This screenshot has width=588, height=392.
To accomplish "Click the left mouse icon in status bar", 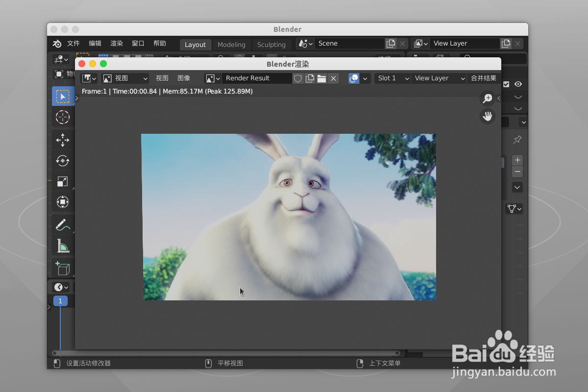I will (x=57, y=363).
